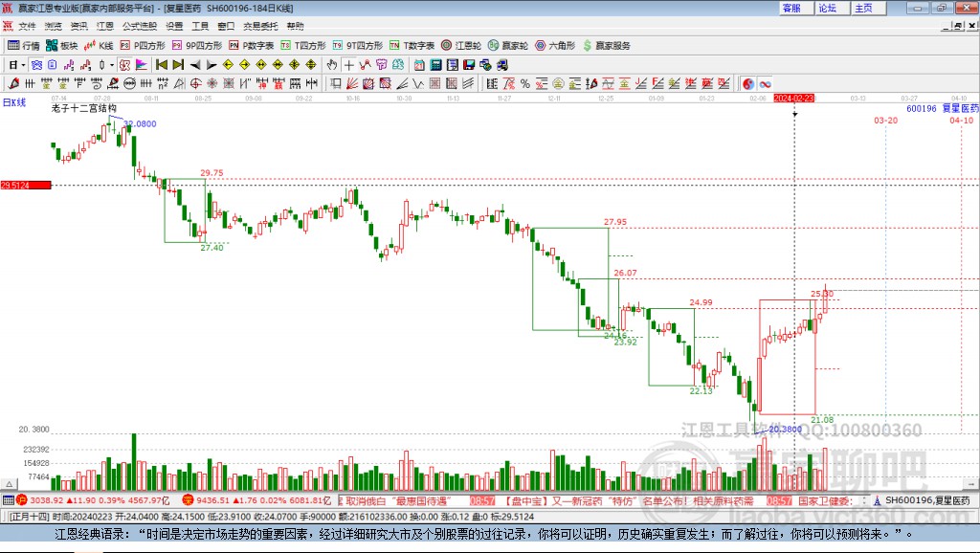Click the Shenzhen index 9436.51 status entry
This screenshot has width=980, height=553.
pyautogui.click(x=256, y=500)
